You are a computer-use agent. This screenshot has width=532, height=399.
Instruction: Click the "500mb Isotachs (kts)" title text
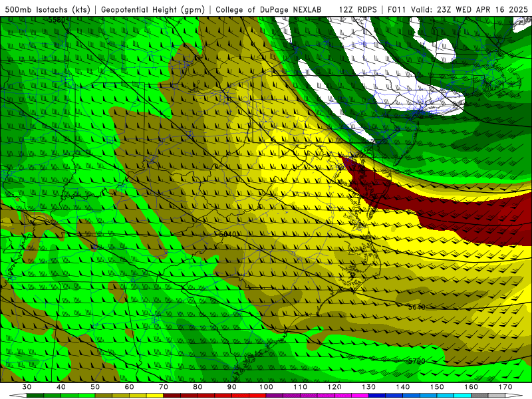pyautogui.click(x=47, y=9)
